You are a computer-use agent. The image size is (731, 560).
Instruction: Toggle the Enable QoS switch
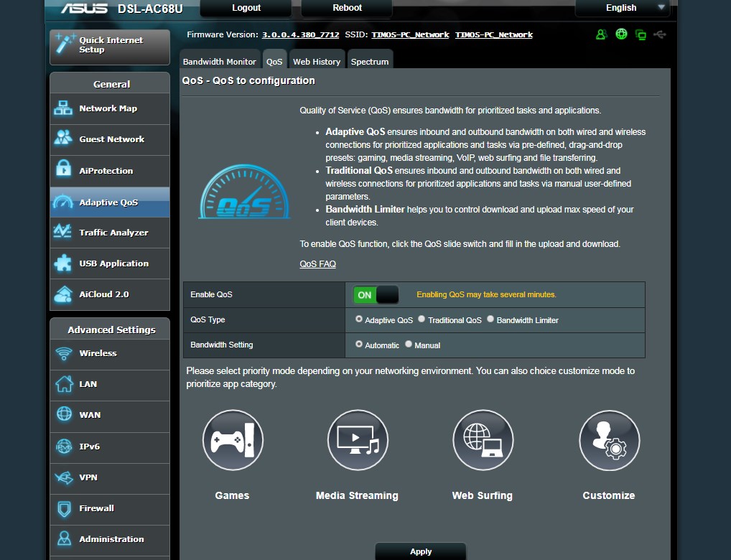376,294
